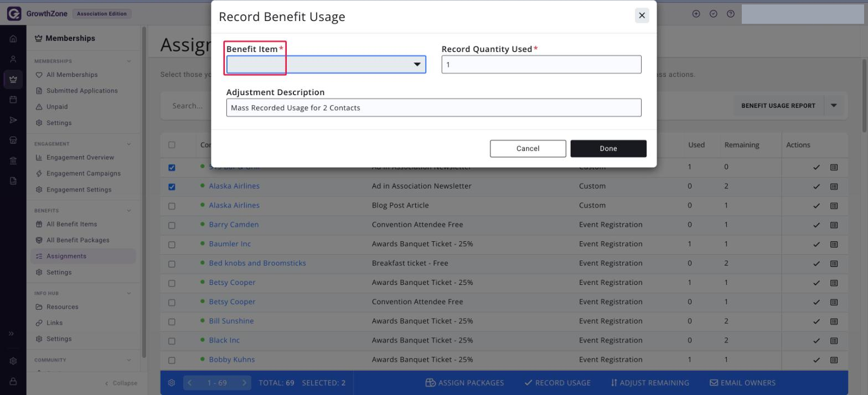Open Contacts person icon in left rail
The image size is (868, 395).
click(x=13, y=59)
